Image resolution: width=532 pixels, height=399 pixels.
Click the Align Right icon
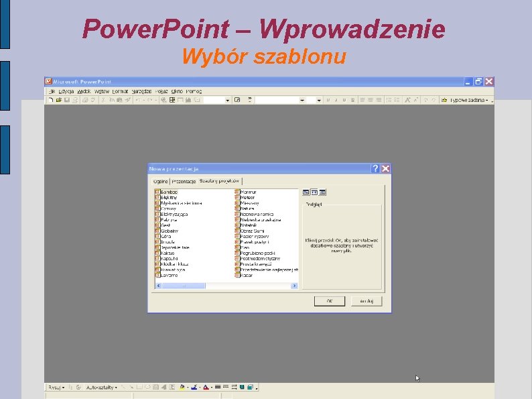pos(379,100)
